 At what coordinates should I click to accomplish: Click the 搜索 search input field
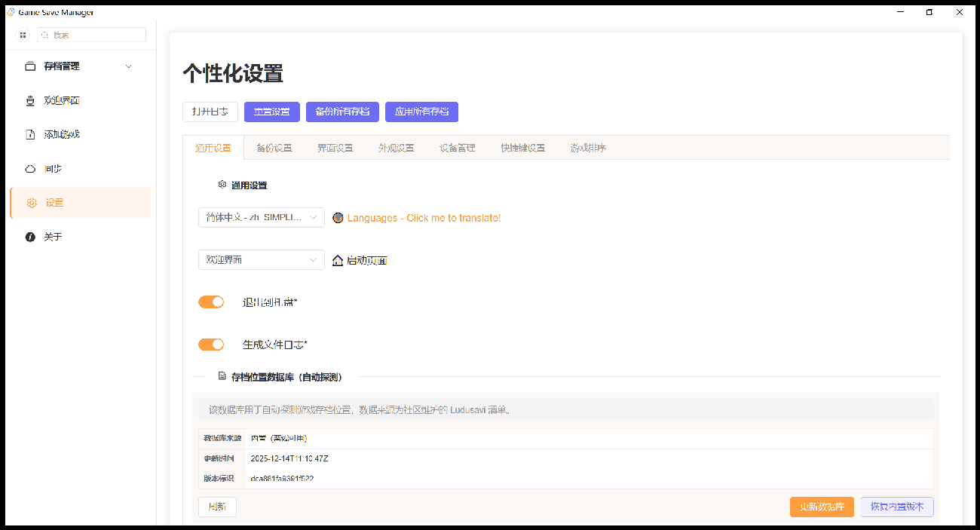click(x=91, y=35)
